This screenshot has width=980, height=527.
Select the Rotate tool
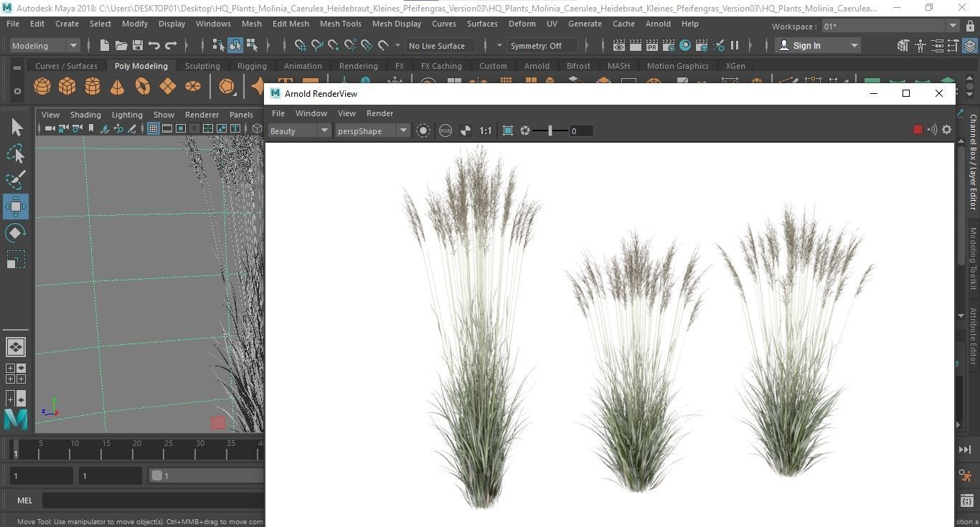16,233
